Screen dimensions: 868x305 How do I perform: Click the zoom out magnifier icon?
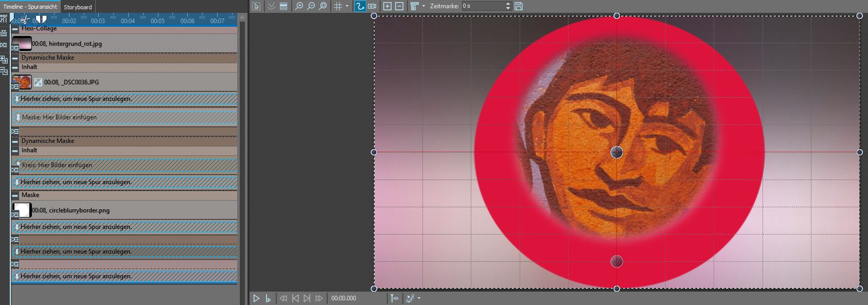click(x=311, y=6)
